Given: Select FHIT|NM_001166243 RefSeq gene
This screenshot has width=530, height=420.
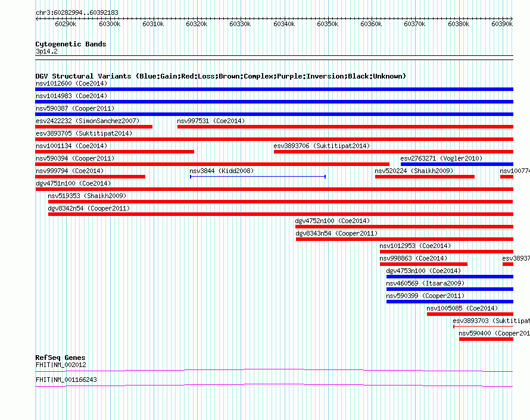Looking at the screenshot, I should pyautogui.click(x=66, y=380).
